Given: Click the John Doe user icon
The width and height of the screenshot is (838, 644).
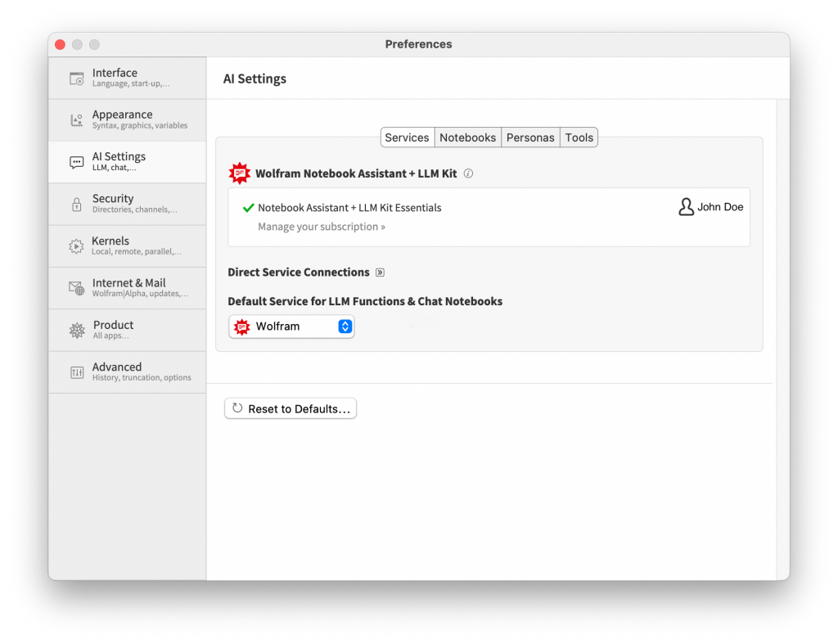Looking at the screenshot, I should coord(686,207).
